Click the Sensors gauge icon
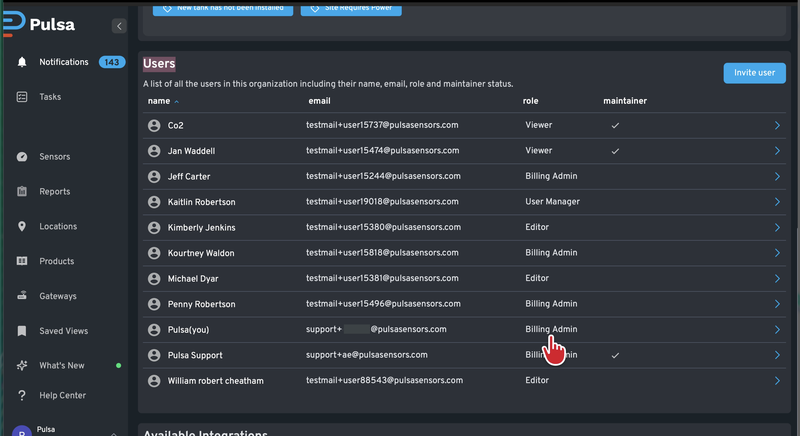Screen dimensions: 800x436 coord(22,157)
